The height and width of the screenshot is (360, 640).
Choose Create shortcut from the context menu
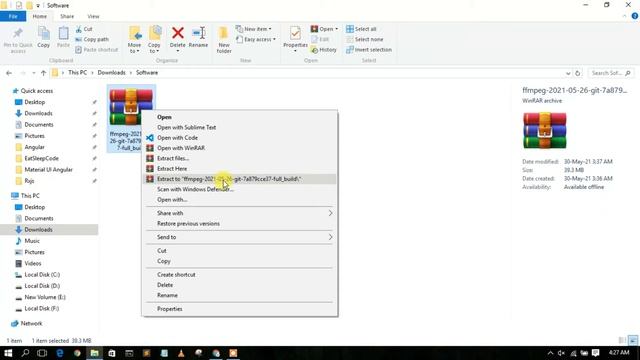[x=240, y=275]
